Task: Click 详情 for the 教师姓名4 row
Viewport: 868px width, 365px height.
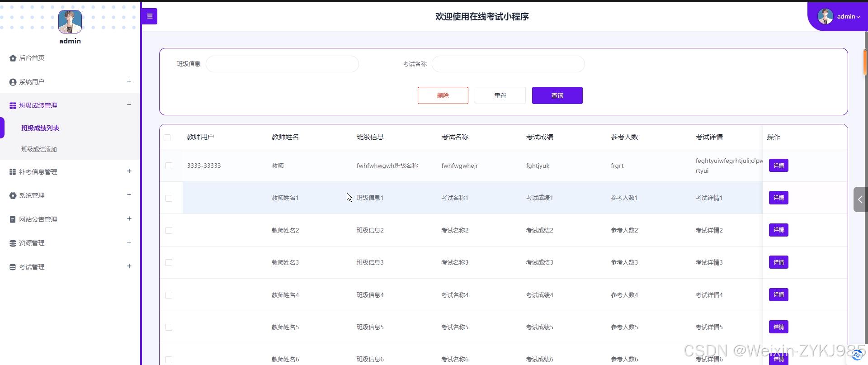Action: [778, 294]
